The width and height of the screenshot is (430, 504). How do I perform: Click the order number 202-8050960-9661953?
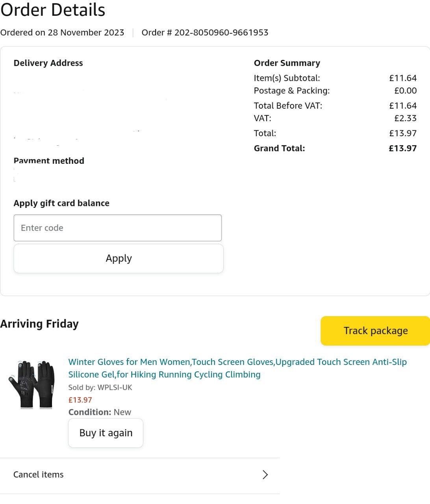pyautogui.click(x=221, y=32)
